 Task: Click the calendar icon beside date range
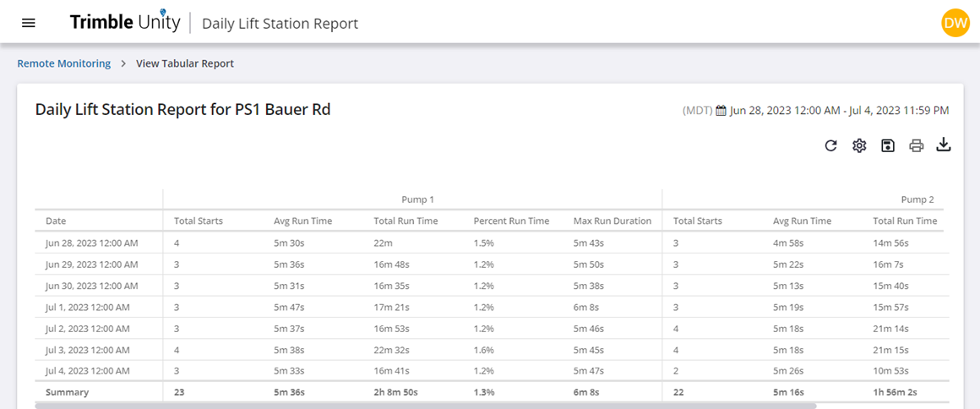click(721, 111)
